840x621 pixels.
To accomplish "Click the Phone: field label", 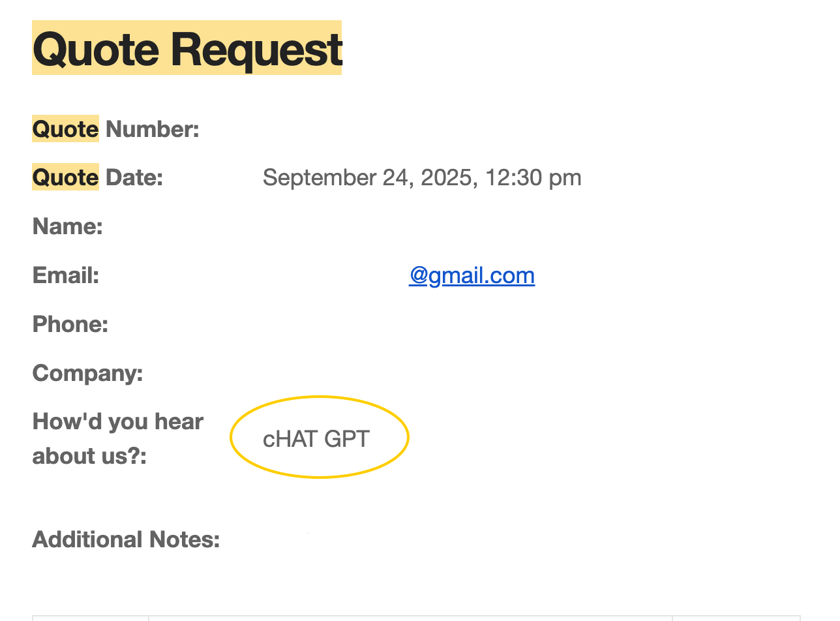I will tap(70, 324).
